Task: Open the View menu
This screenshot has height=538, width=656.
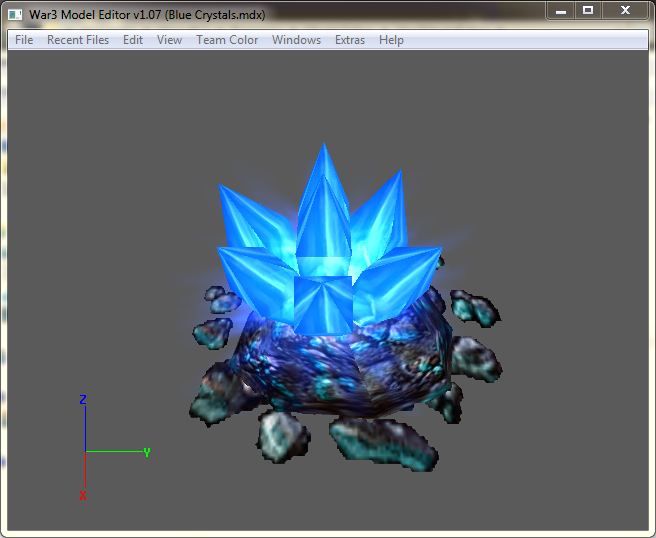Action: tap(169, 40)
